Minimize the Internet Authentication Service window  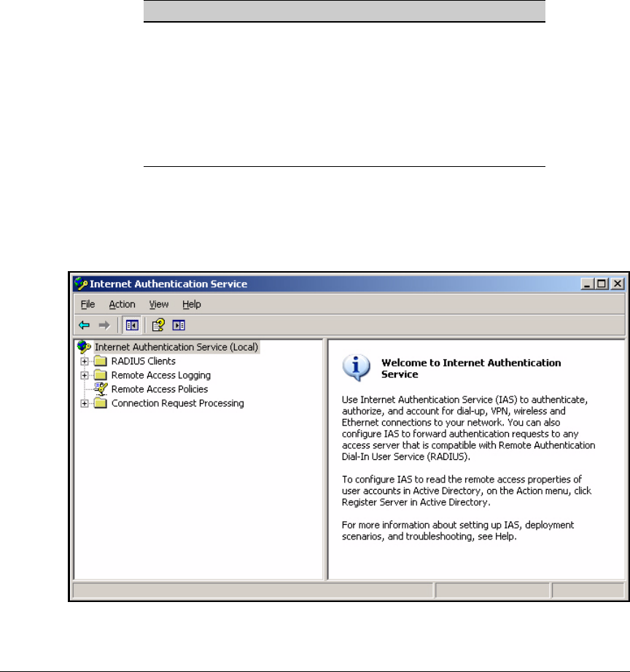587,284
